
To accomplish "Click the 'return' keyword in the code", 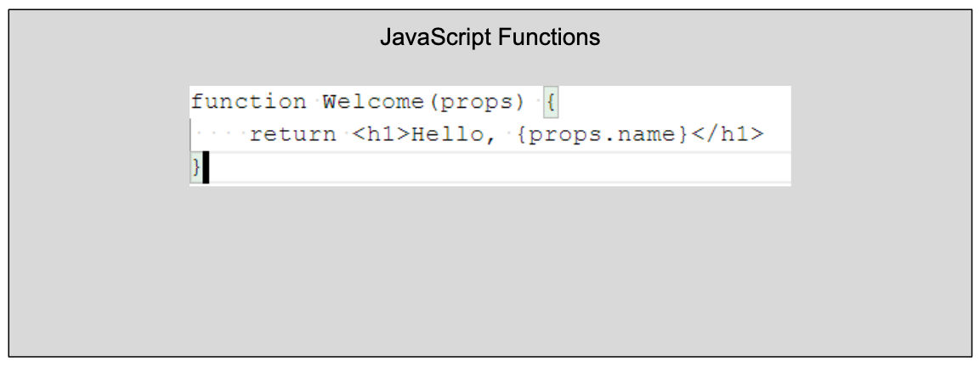I will click(292, 134).
